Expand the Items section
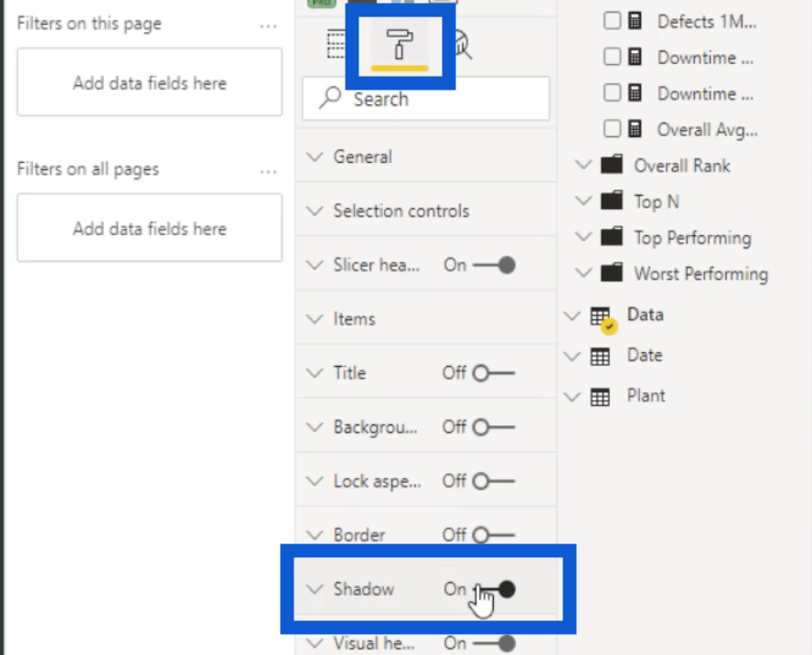This screenshot has width=812, height=655. coord(426,318)
